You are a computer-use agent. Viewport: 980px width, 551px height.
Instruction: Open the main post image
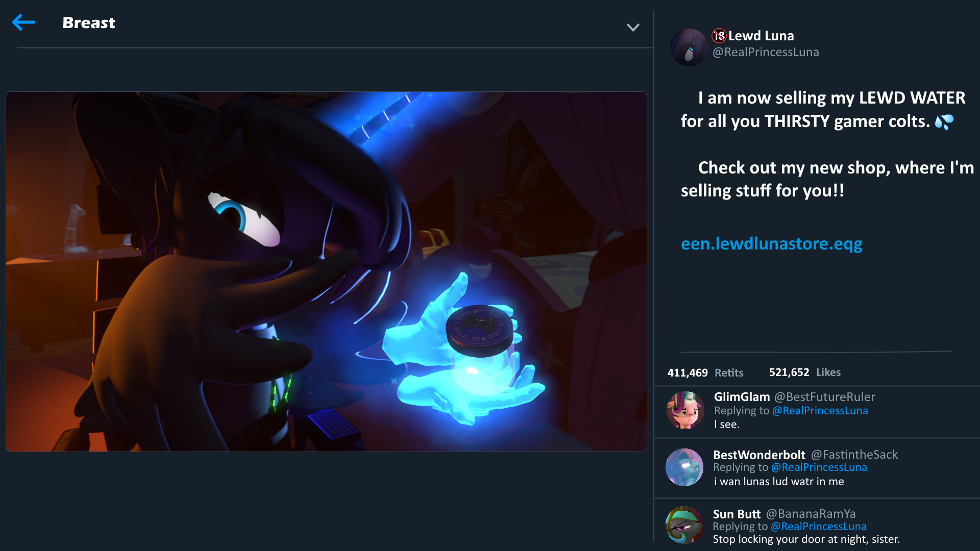click(x=326, y=271)
